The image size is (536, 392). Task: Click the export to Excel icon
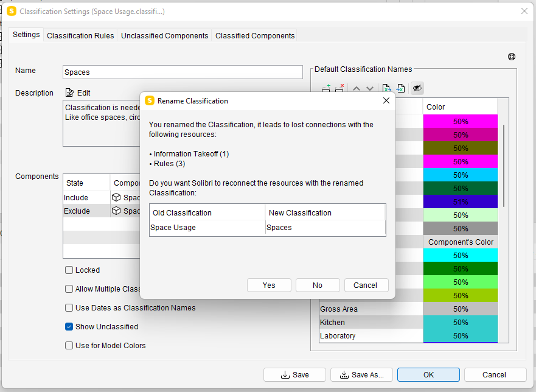[400, 88]
